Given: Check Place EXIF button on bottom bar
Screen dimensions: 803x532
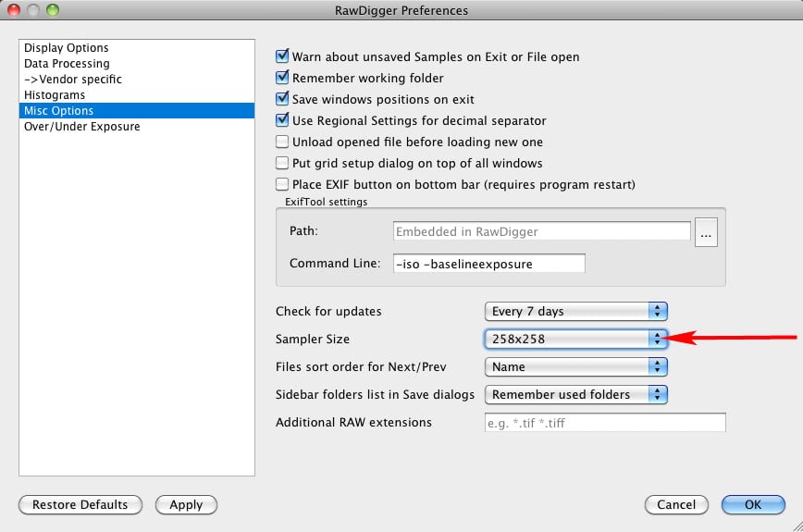Looking at the screenshot, I should coord(282,184).
